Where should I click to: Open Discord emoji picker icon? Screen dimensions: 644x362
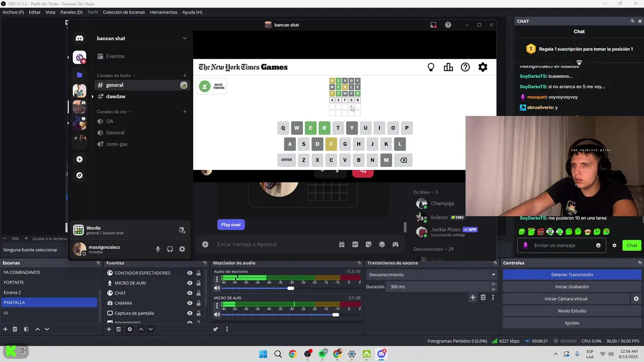pyautogui.click(x=382, y=244)
